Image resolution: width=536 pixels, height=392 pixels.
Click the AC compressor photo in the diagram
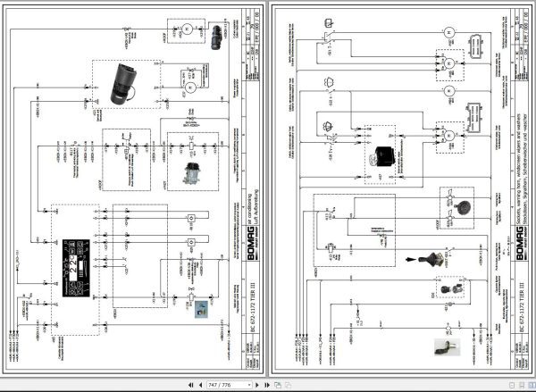coord(192,173)
